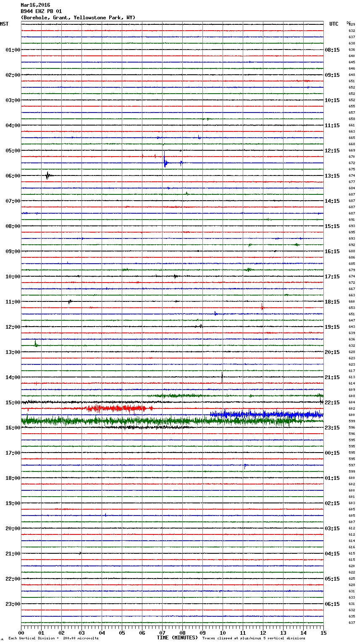
Task: Select the 09:00 MST time label
Action: click(x=13, y=251)
